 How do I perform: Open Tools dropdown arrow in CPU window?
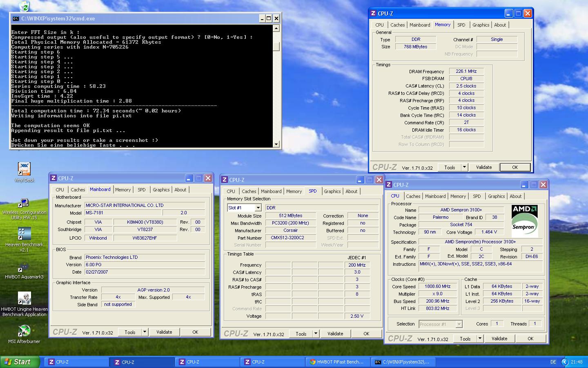coord(480,339)
